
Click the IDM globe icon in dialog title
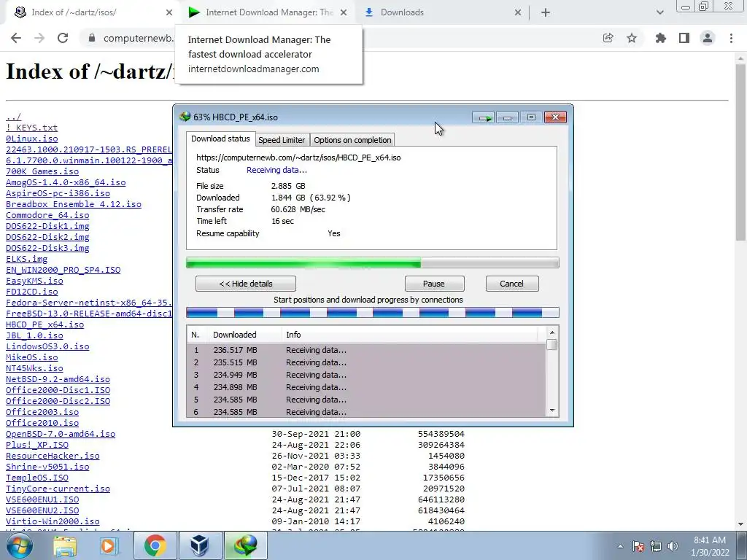(x=185, y=117)
